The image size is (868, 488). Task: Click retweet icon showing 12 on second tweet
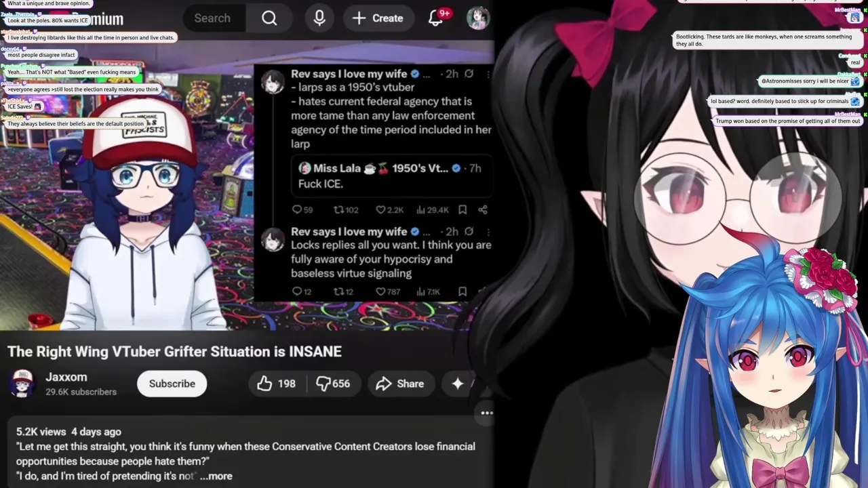point(344,291)
